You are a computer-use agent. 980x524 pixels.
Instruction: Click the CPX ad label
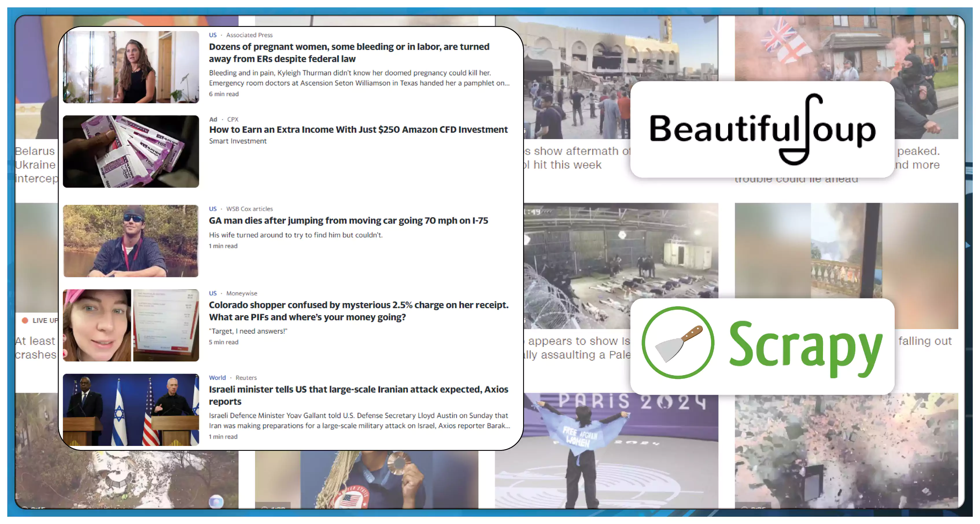pos(233,119)
